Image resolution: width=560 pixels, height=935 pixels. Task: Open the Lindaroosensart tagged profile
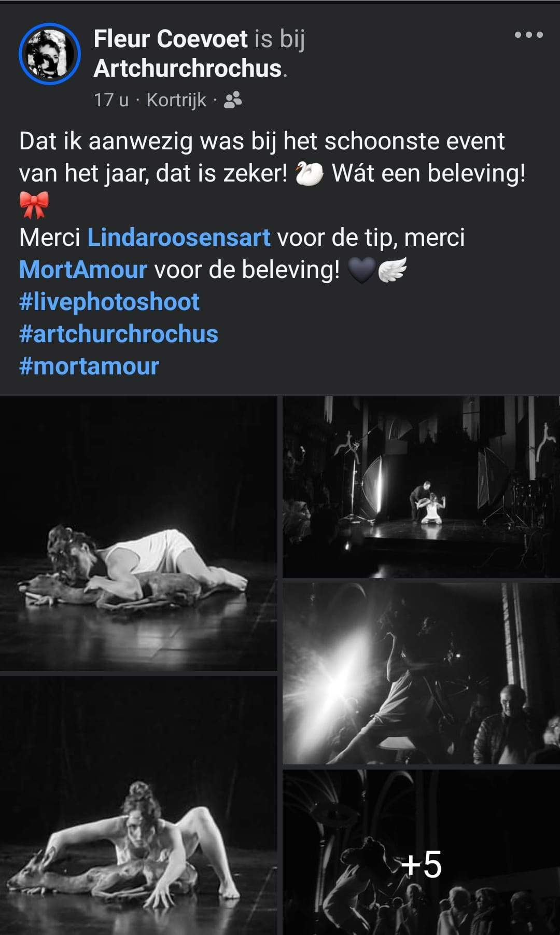tap(179, 238)
